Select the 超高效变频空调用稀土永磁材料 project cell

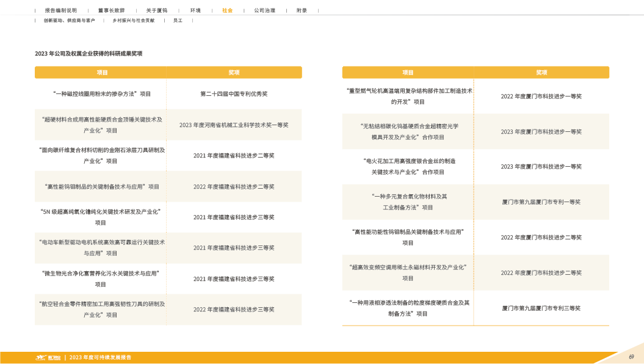pyautogui.click(x=408, y=272)
